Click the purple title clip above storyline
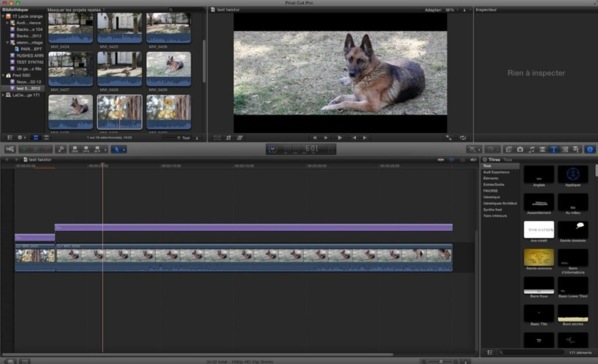This screenshot has height=364, width=598. pos(254,227)
